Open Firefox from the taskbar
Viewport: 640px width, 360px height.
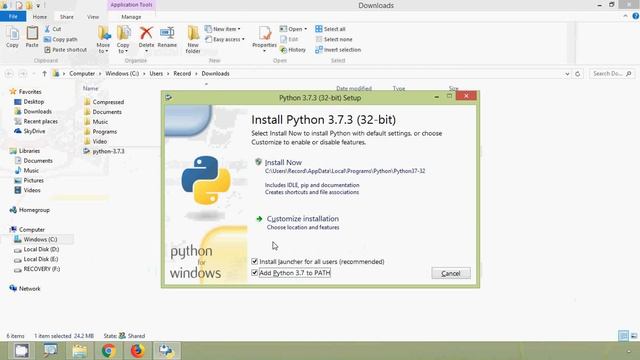click(138, 351)
